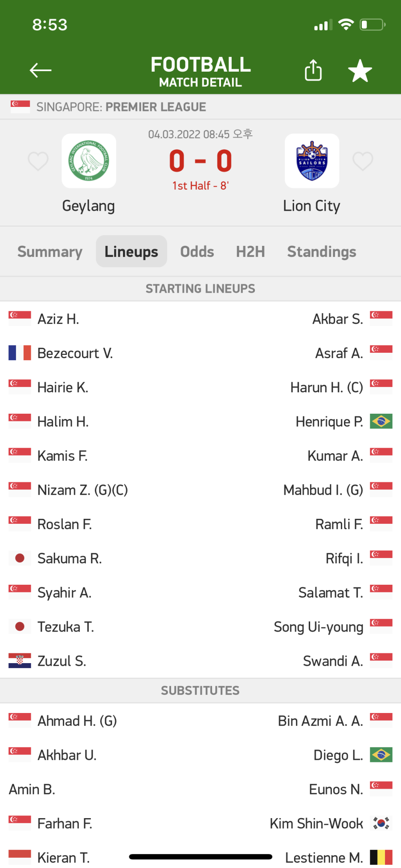Open the Odds tab
Viewport: 401px width, 868px height.
(x=197, y=252)
